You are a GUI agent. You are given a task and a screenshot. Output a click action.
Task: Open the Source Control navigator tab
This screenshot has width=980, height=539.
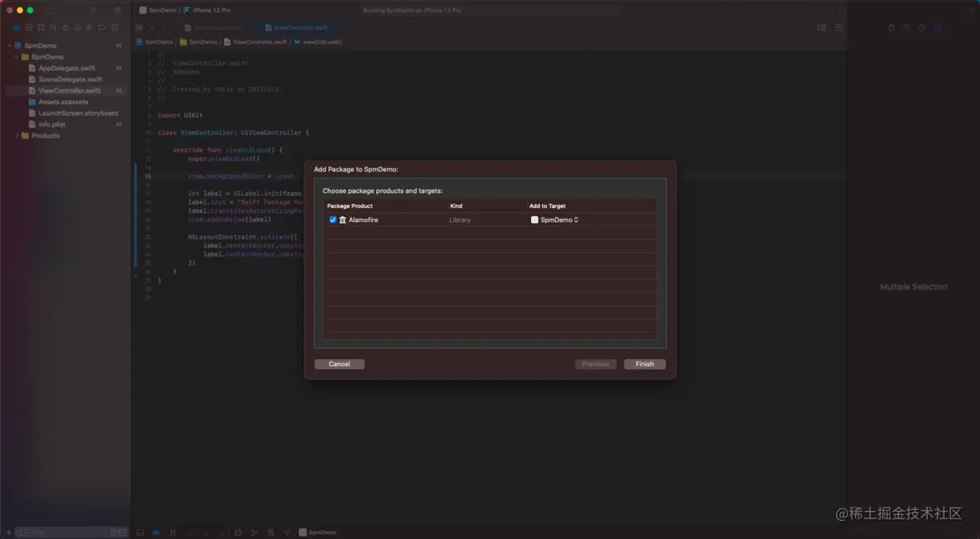[x=28, y=28]
